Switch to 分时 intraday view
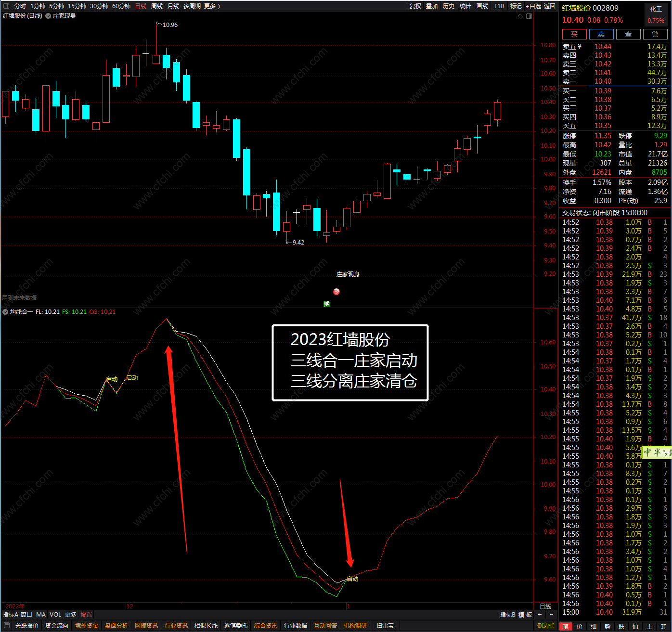Viewport: 672px width, 632px height. tap(20, 6)
